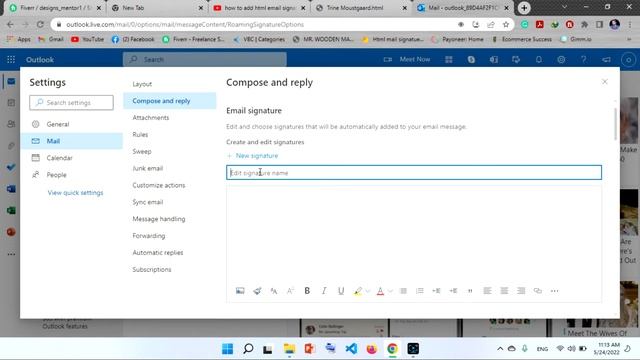This screenshot has height=360, width=640.
Task: Open Windows Start menu
Action: (227, 349)
